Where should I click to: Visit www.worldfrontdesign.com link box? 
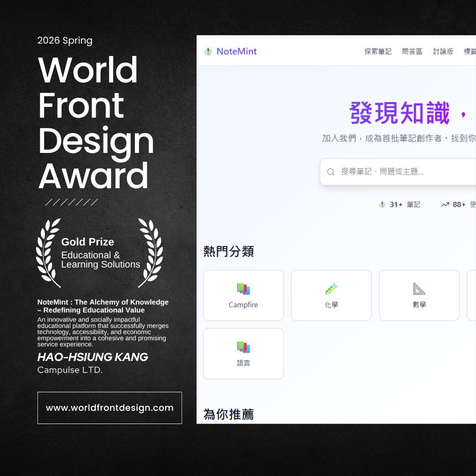(110, 408)
